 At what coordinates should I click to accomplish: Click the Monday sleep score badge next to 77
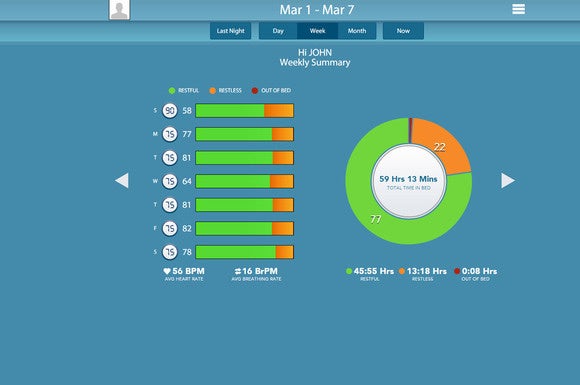[x=170, y=134]
